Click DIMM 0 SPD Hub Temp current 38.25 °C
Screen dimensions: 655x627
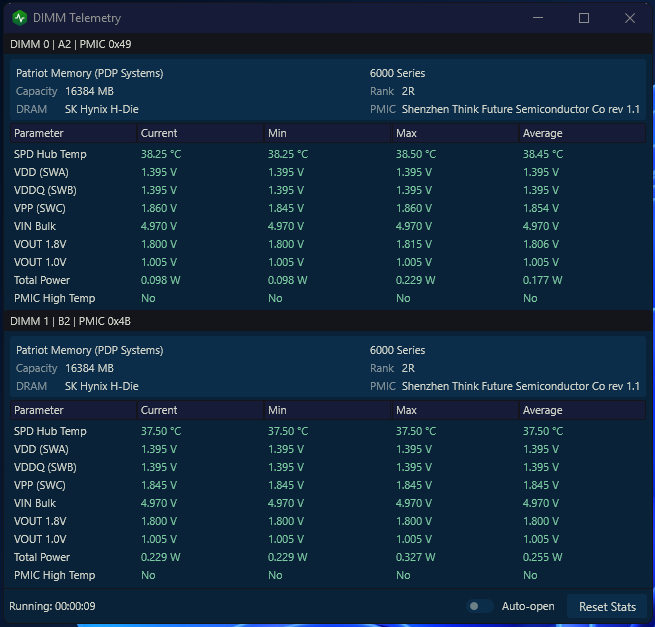coord(161,154)
